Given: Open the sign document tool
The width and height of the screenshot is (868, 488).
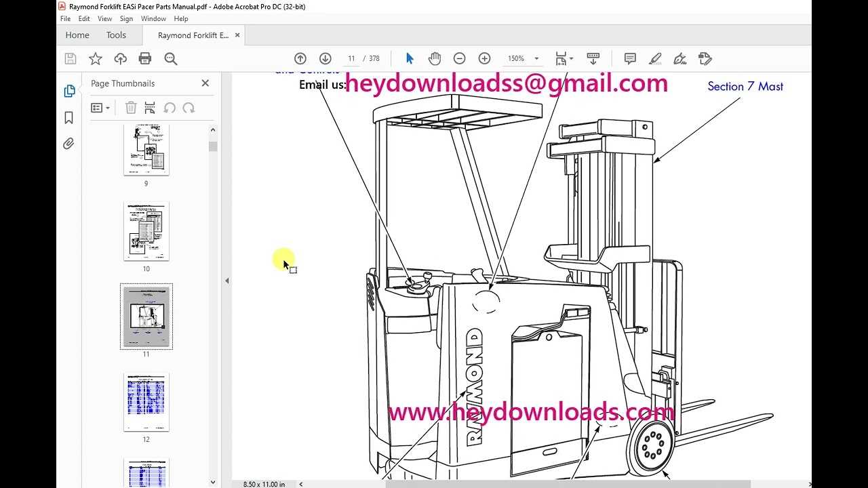Looking at the screenshot, I should tap(680, 59).
